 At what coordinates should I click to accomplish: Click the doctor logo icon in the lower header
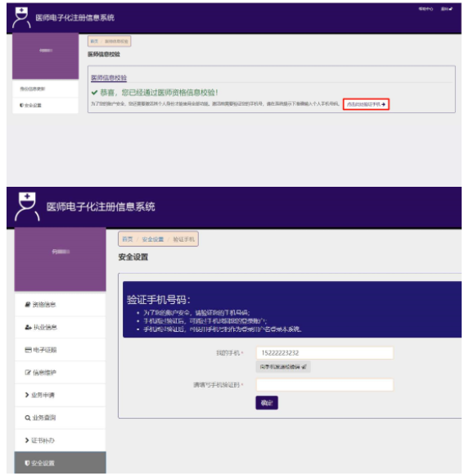[x=27, y=206]
